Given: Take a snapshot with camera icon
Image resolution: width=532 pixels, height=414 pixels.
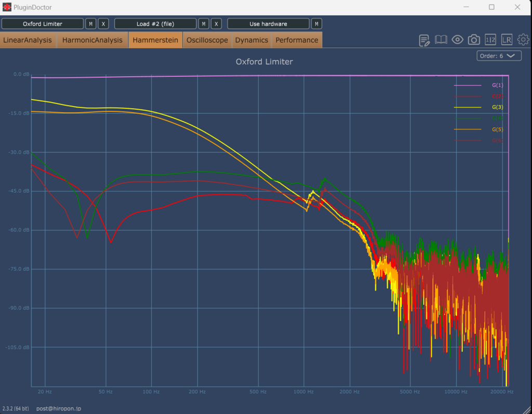Looking at the screenshot, I should [x=474, y=40].
